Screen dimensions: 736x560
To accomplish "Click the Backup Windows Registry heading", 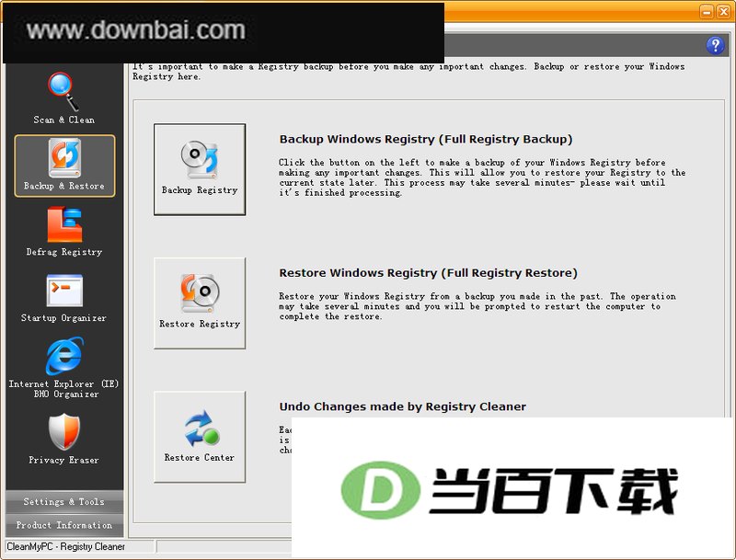I will [x=426, y=139].
